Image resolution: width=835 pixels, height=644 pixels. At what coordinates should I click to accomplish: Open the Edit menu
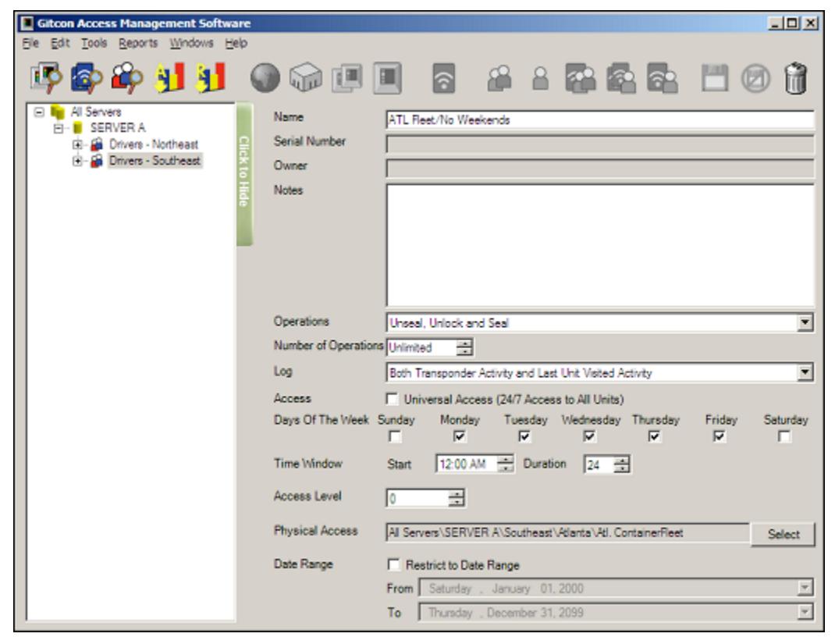(60, 43)
